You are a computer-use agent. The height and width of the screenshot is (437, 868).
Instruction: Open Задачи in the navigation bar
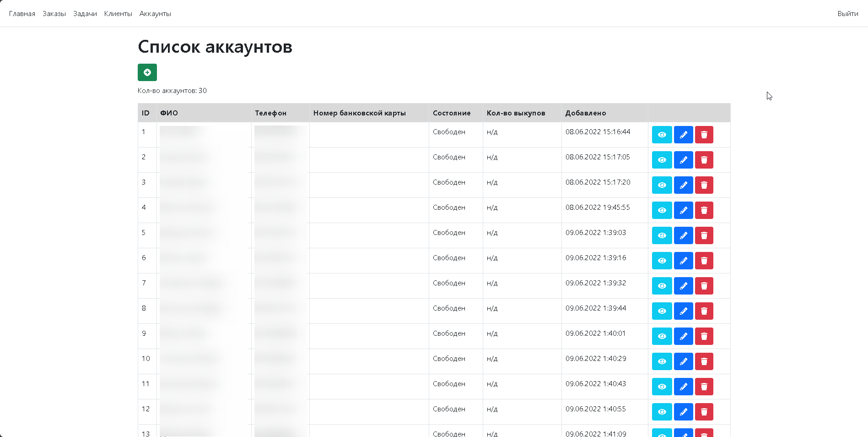[85, 14]
